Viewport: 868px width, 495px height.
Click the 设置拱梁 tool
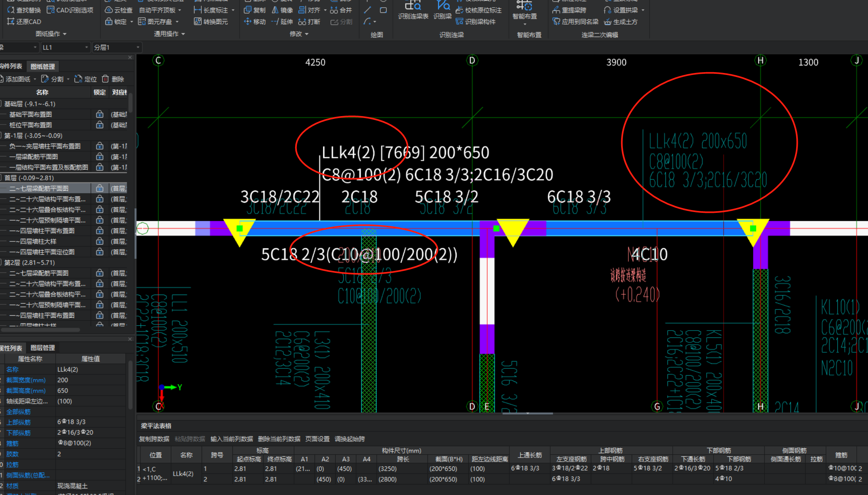tap(621, 10)
